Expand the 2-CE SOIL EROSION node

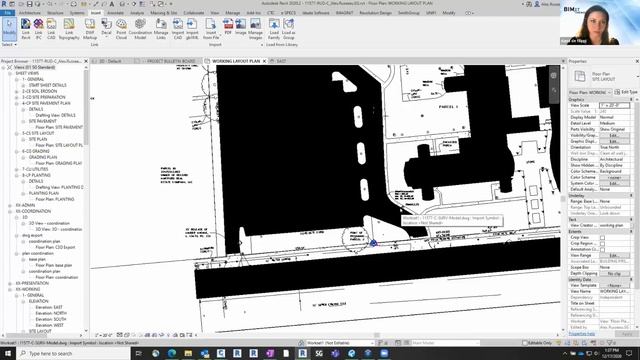coord(17,91)
